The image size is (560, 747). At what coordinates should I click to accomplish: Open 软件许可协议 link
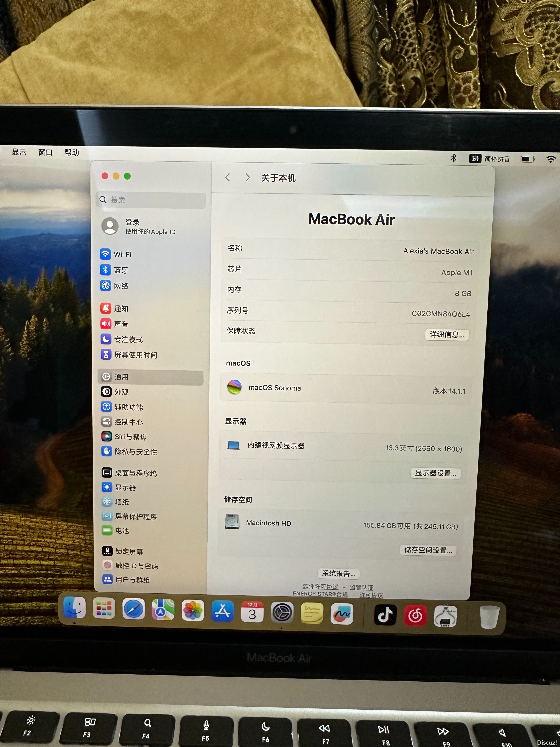320,587
